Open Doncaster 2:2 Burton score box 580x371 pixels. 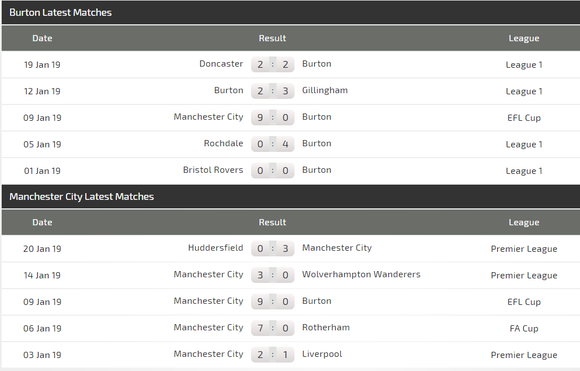(x=273, y=64)
